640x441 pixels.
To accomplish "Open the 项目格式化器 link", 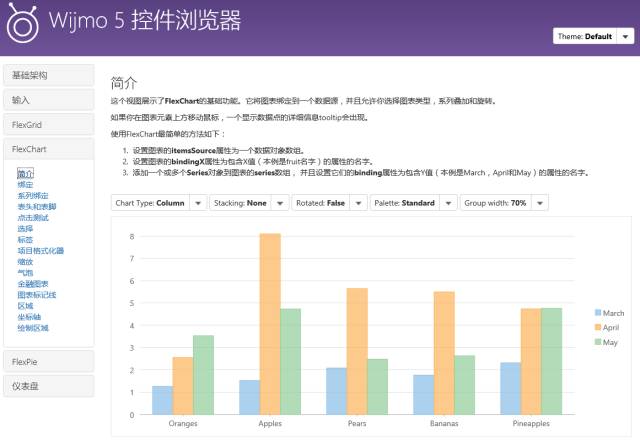I will pyautogui.click(x=41, y=251).
